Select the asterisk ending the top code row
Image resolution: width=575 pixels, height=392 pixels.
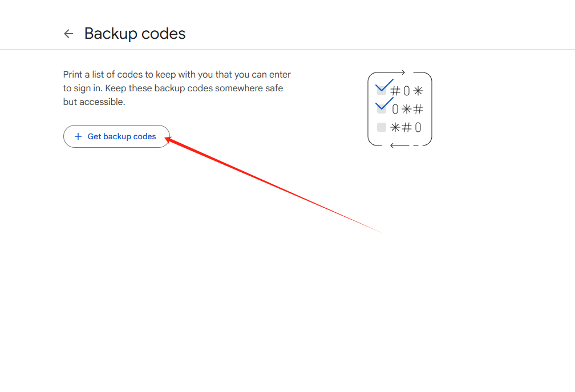[x=418, y=91]
